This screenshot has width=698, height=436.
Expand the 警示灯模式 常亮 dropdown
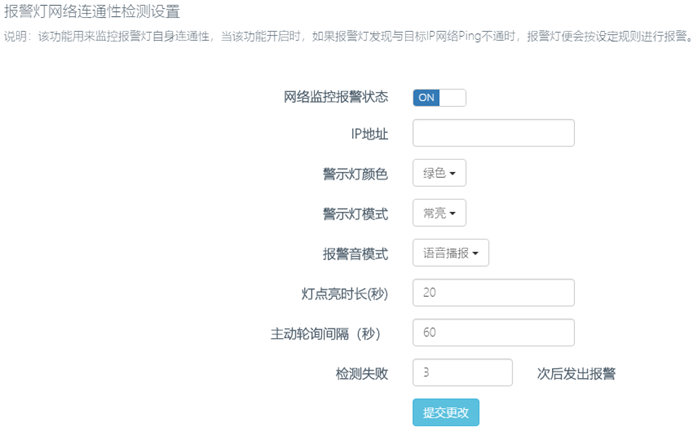click(439, 213)
